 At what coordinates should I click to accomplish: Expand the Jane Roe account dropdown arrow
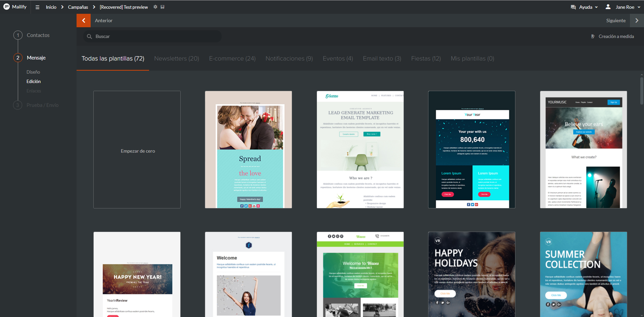click(639, 7)
